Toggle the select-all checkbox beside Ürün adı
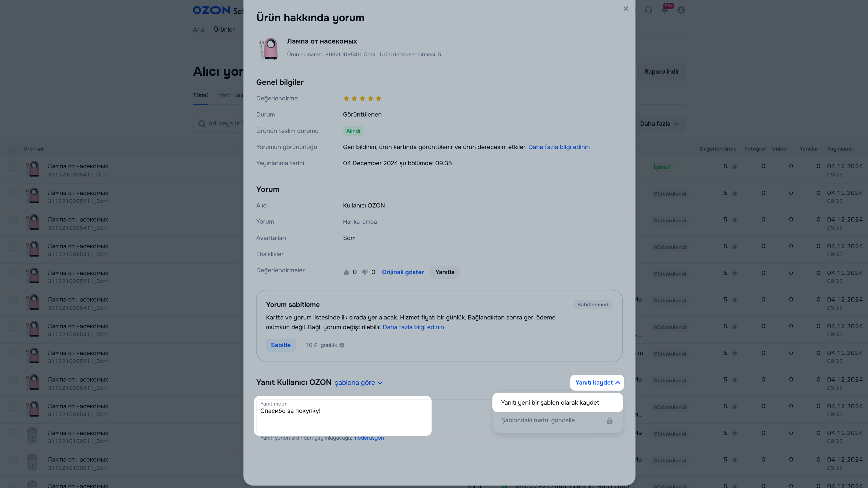 (x=13, y=149)
